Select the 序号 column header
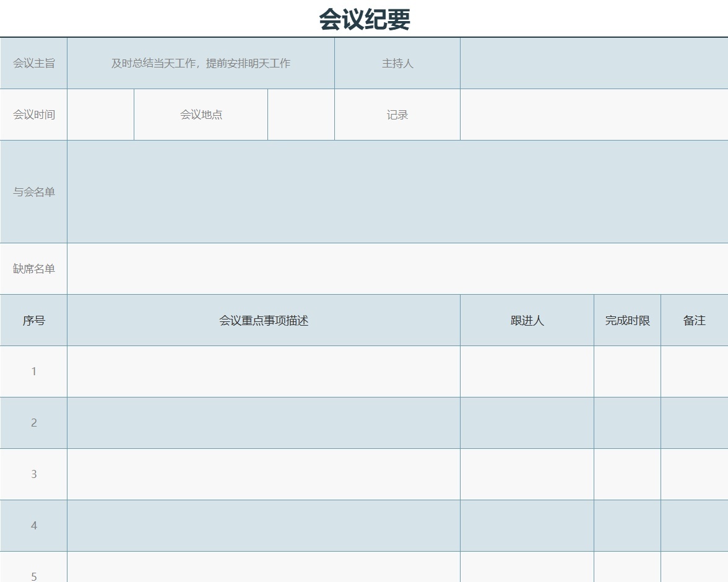The height and width of the screenshot is (582, 728). coord(33,320)
